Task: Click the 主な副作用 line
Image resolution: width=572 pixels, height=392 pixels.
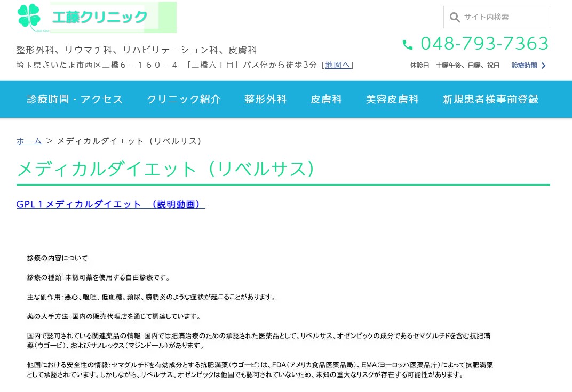Action: click(x=152, y=297)
